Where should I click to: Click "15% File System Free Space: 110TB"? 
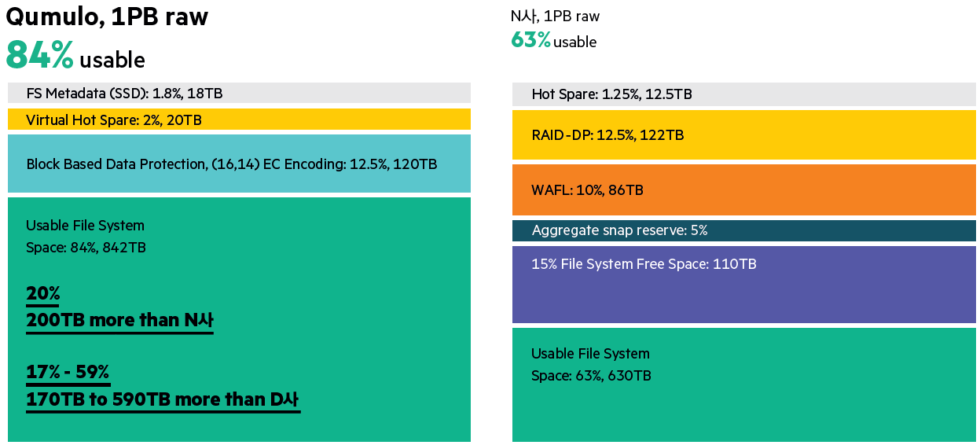point(744,284)
